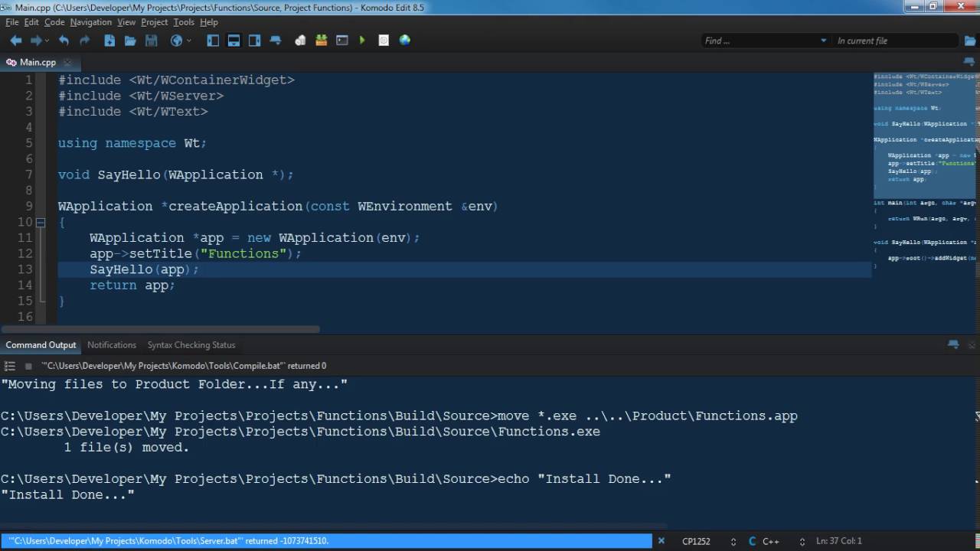
Task: Open the Help menu
Action: click(x=209, y=22)
